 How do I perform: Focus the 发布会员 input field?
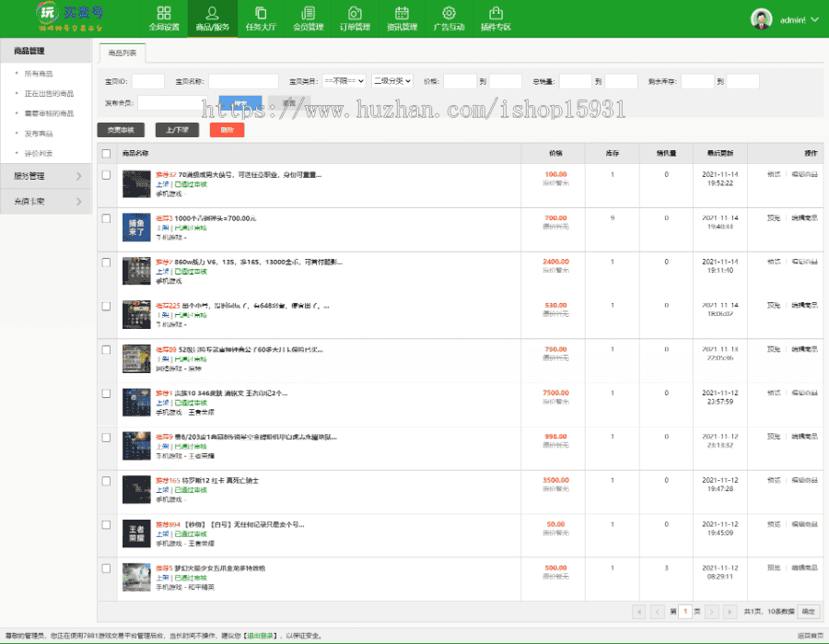pos(172,103)
